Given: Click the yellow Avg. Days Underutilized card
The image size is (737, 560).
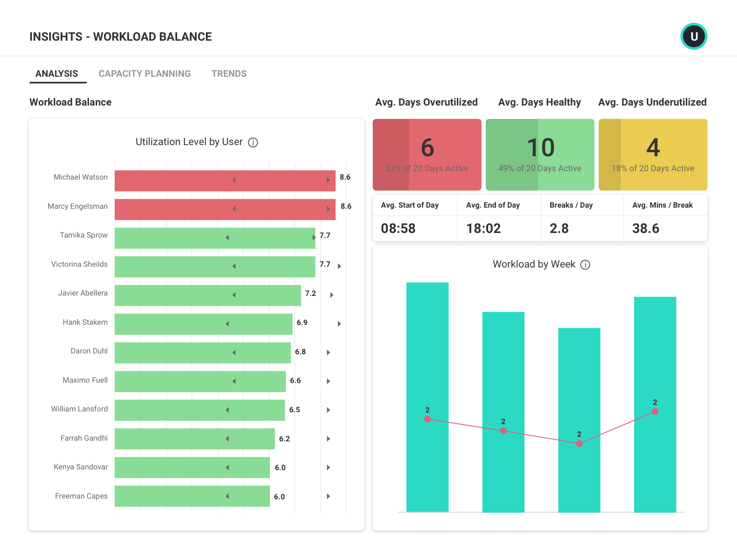Looking at the screenshot, I should click(653, 155).
